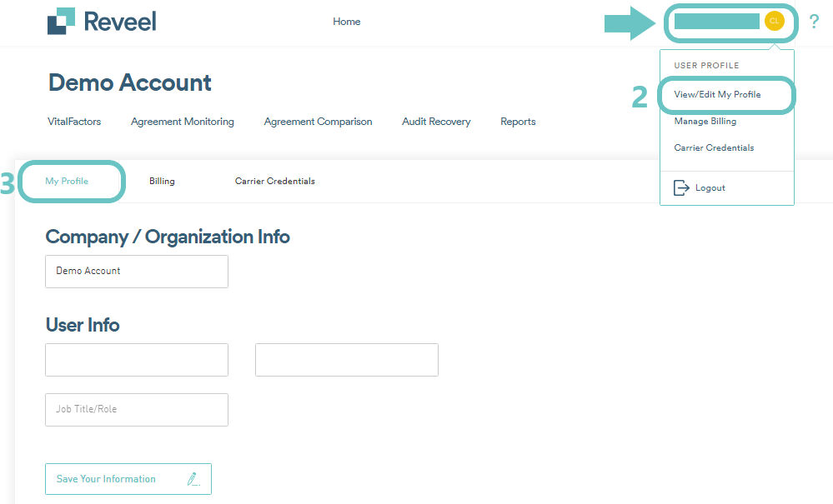Viewport: 833px width, 504px height.
Task: Select View/Edit My Profile menu entry
Action: (x=717, y=95)
